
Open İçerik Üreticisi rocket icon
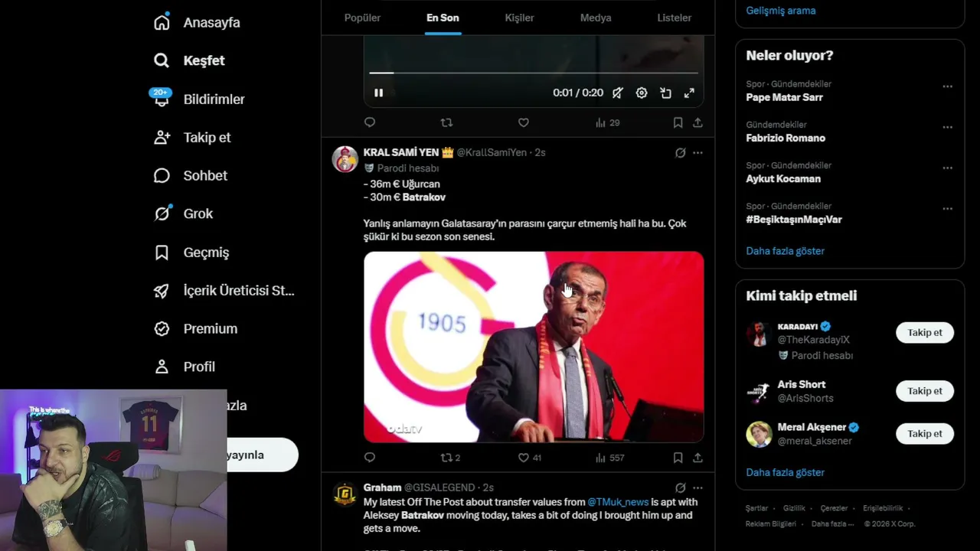pos(162,290)
